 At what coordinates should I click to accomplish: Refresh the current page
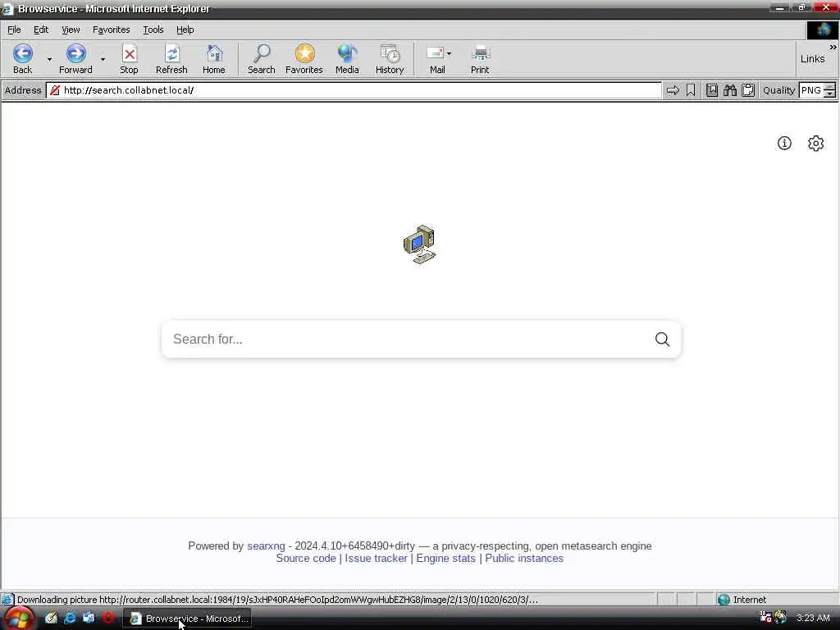(171, 59)
